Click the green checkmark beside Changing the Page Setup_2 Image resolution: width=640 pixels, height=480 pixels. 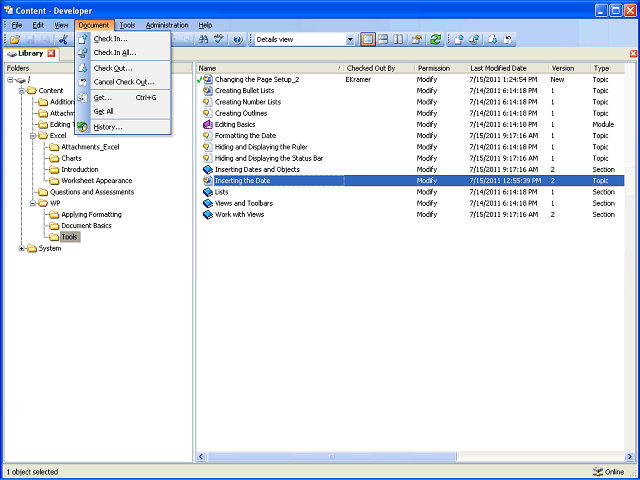click(200, 79)
